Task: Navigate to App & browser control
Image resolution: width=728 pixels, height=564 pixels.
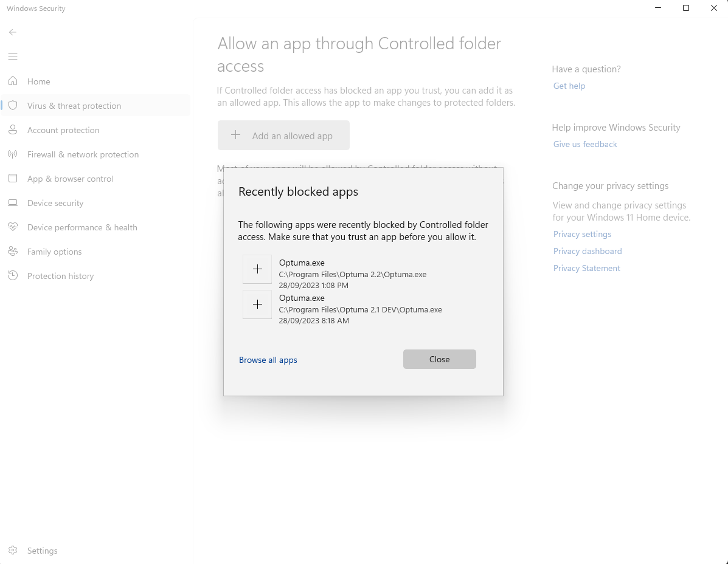Action: pyautogui.click(x=95, y=179)
